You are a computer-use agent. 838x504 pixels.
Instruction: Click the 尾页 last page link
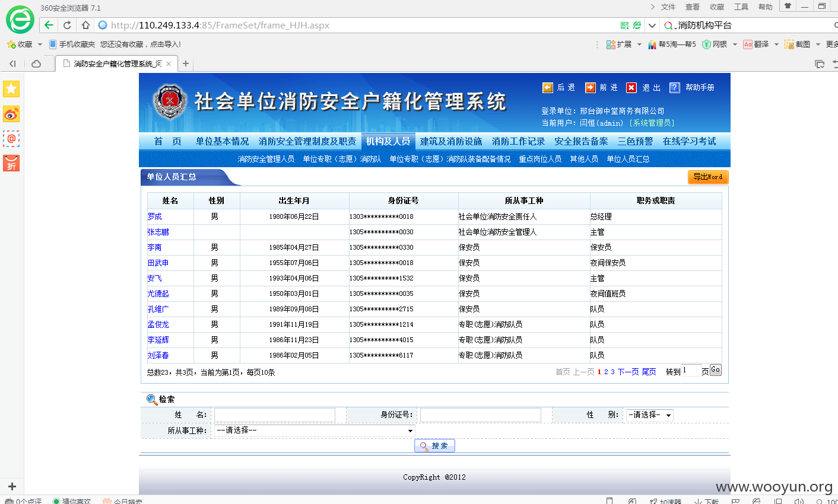pos(649,372)
